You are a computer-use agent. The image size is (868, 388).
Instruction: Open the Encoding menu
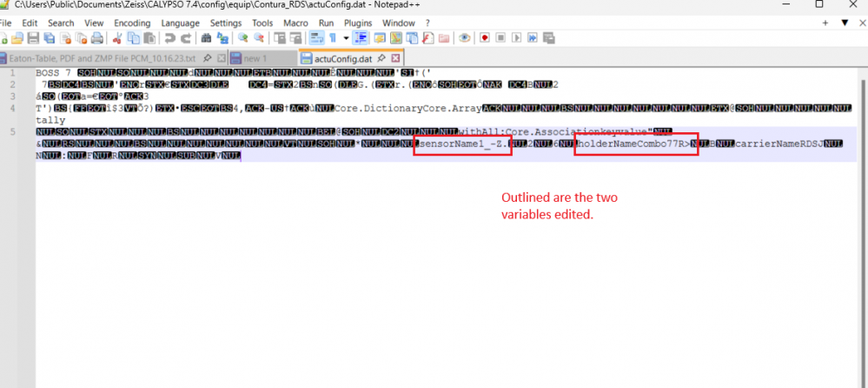pos(132,23)
